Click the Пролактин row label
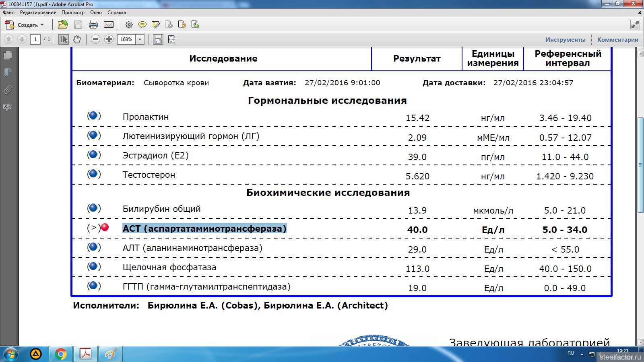The height and width of the screenshot is (362, 644). coord(146,117)
